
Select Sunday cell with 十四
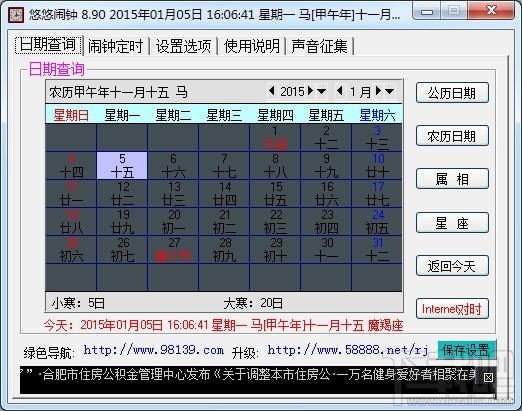(71, 165)
